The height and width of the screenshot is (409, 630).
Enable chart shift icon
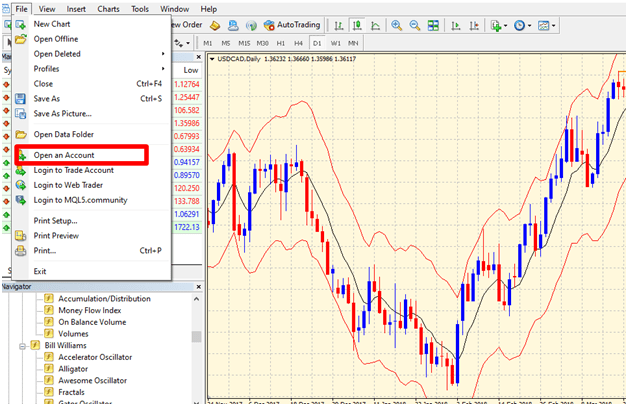click(x=474, y=26)
